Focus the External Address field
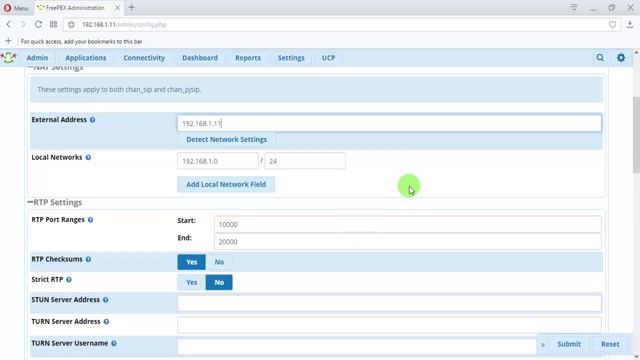The height and width of the screenshot is (360, 640). pos(389,123)
